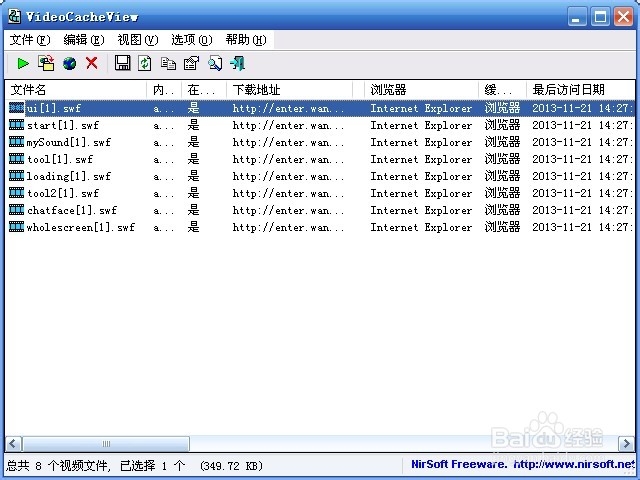The width and height of the screenshot is (640, 480).
Task: Click the floppy disk save icon
Action: pyautogui.click(x=122, y=63)
